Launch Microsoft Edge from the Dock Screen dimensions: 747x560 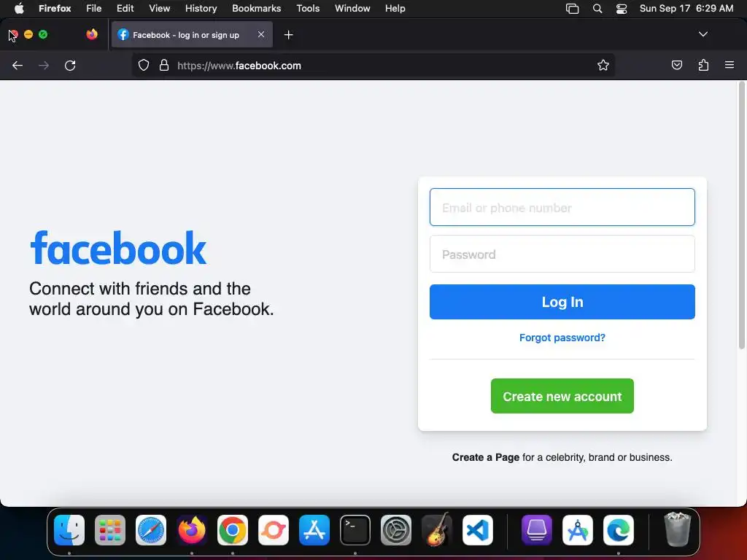[x=619, y=530]
